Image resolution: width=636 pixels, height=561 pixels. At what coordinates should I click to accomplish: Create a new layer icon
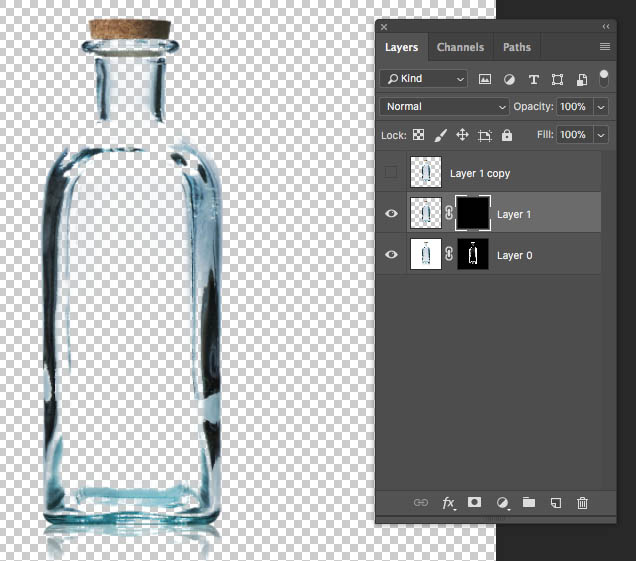tap(556, 503)
